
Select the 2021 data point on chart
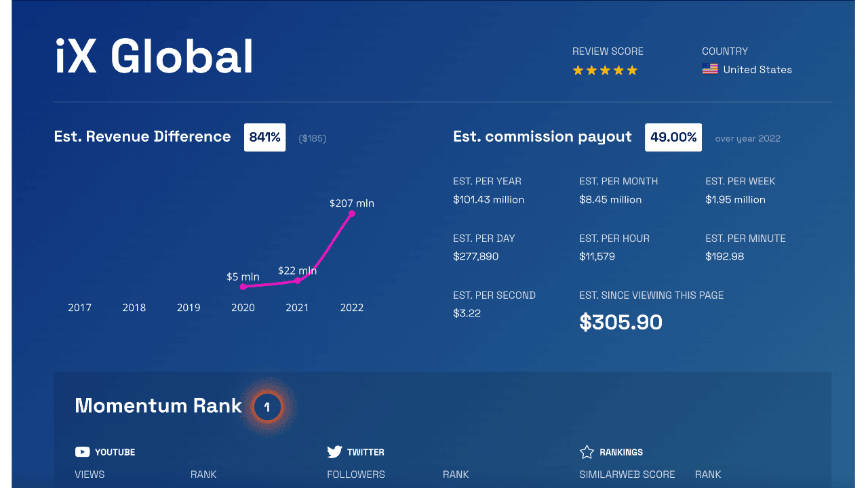(297, 280)
